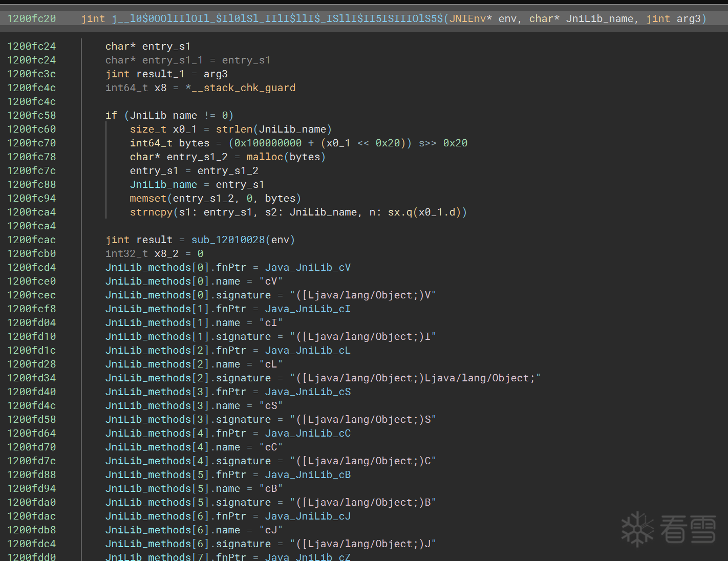Select the "([Ljava/lang/Object;)Ljava/lang/Object;" signature string
This screenshot has height=561, width=728.
pyautogui.click(x=415, y=378)
